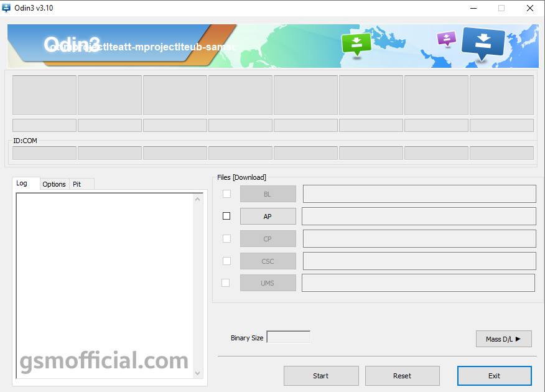Click the CSC file path field
Screen dimensions: 545x392
pos(419,261)
